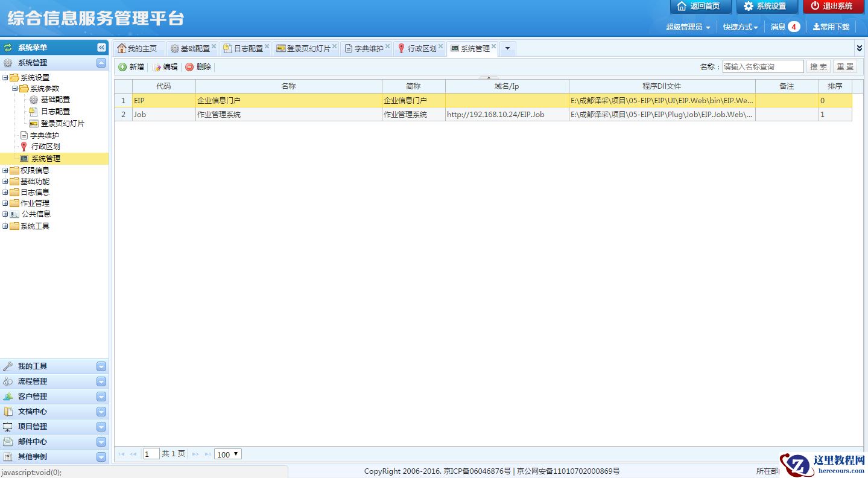Open 消息 notifications with badge 4

tap(785, 27)
